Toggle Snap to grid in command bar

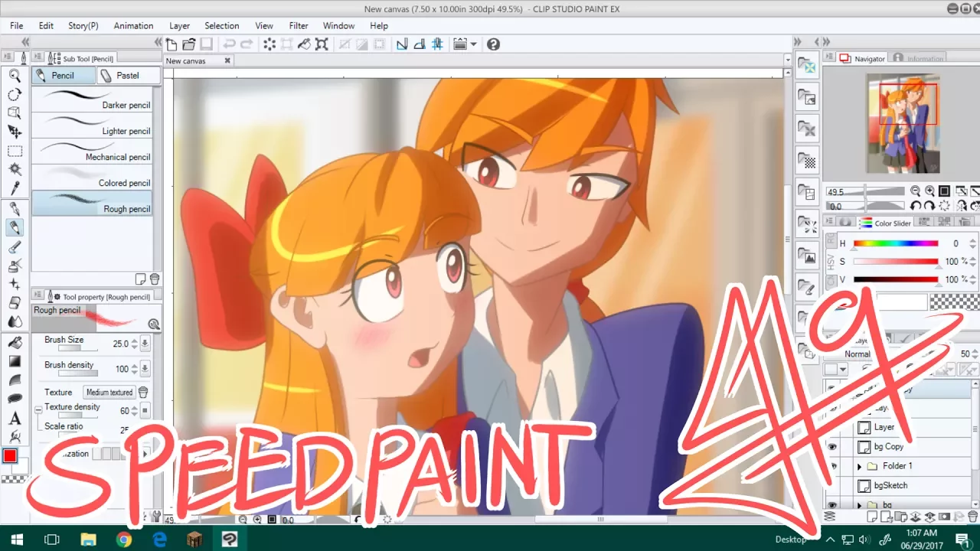(x=437, y=44)
